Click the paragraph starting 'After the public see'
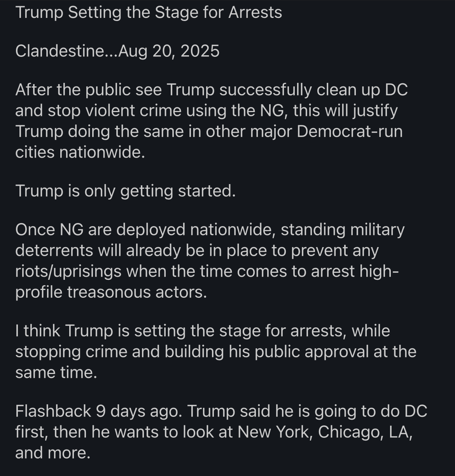The height and width of the screenshot is (476, 455). pyautogui.click(x=210, y=121)
